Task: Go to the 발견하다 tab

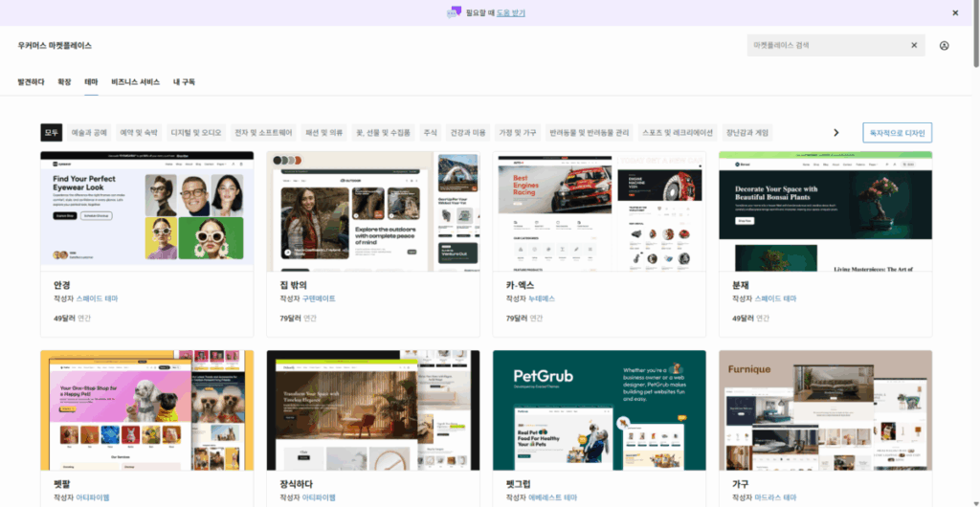Action: (x=31, y=82)
